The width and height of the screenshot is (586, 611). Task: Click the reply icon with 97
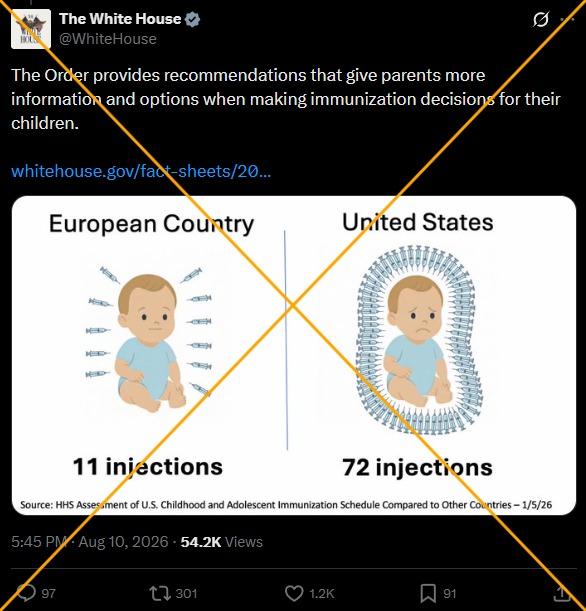coord(26,593)
